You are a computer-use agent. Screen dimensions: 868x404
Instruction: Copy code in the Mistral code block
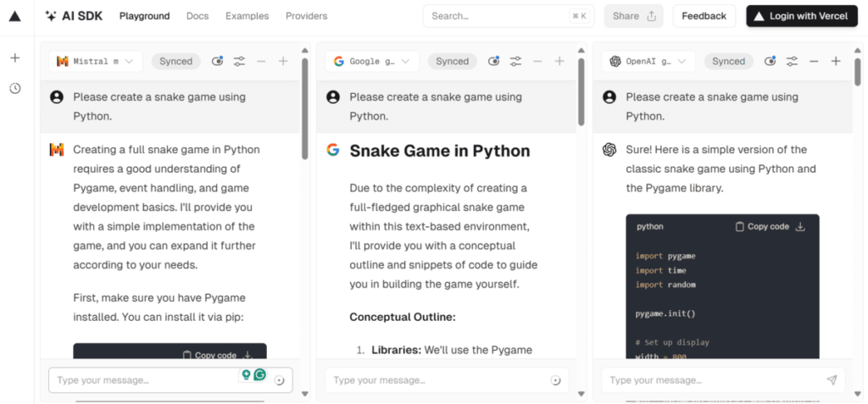point(209,355)
